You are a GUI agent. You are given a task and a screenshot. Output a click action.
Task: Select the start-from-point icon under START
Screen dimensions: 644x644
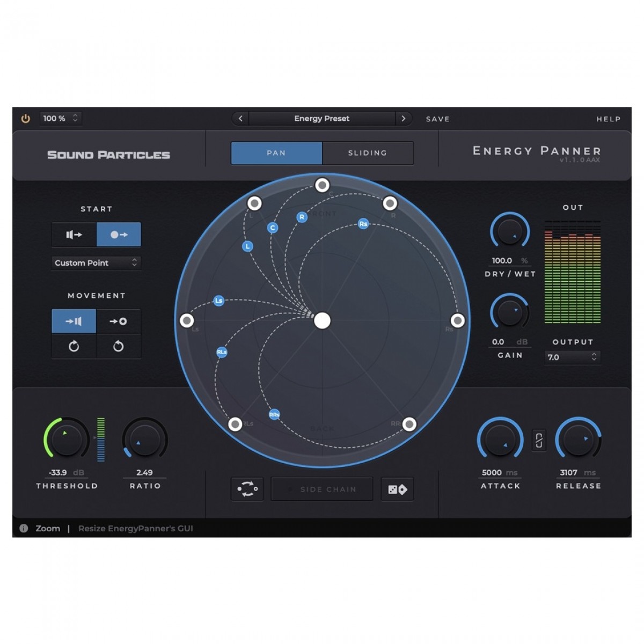point(119,235)
